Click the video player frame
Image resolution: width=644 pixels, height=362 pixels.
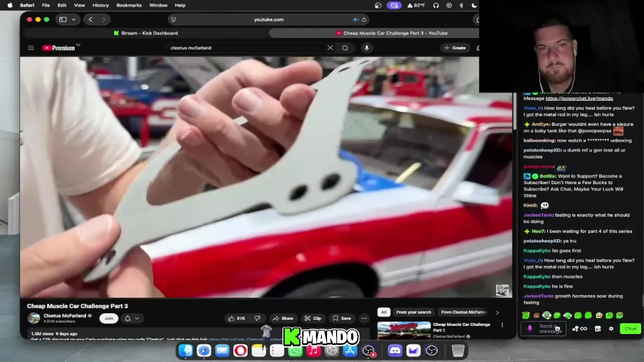[266, 177]
